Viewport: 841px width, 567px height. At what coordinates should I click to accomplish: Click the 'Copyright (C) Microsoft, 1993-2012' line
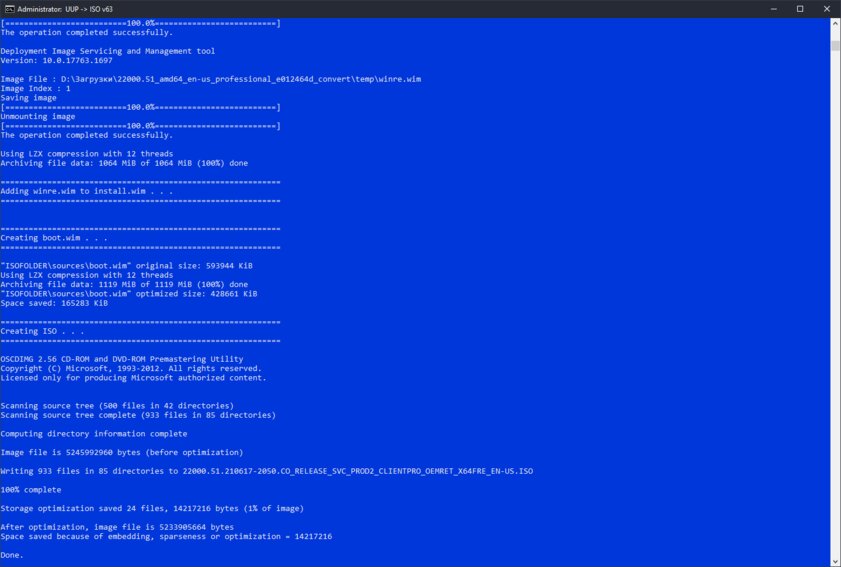pyautogui.click(x=131, y=369)
